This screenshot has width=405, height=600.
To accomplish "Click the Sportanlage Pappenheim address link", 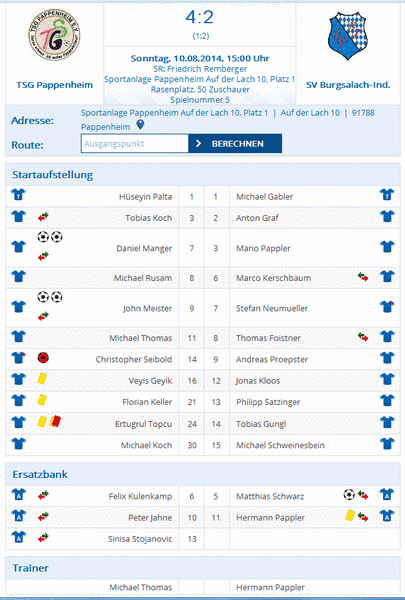I will [174, 113].
